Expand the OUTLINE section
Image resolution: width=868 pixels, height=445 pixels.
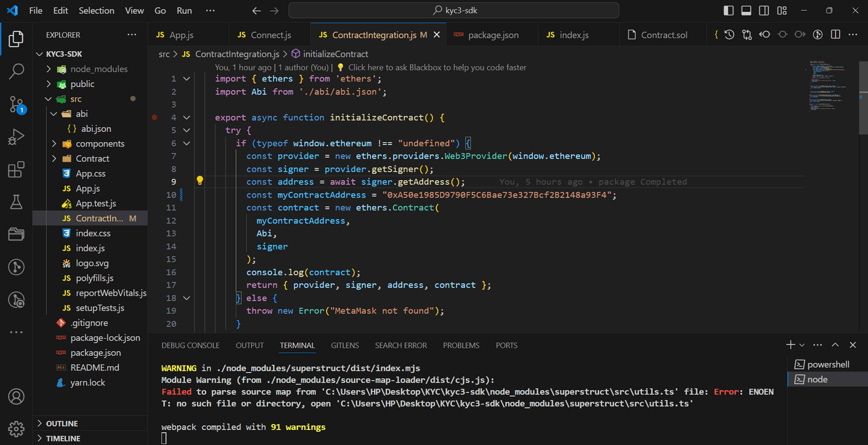(x=40, y=423)
